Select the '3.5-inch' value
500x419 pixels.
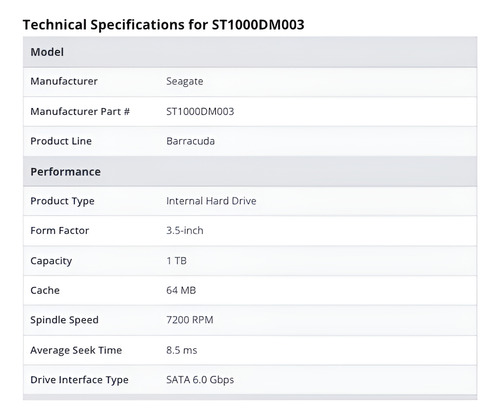185,231
